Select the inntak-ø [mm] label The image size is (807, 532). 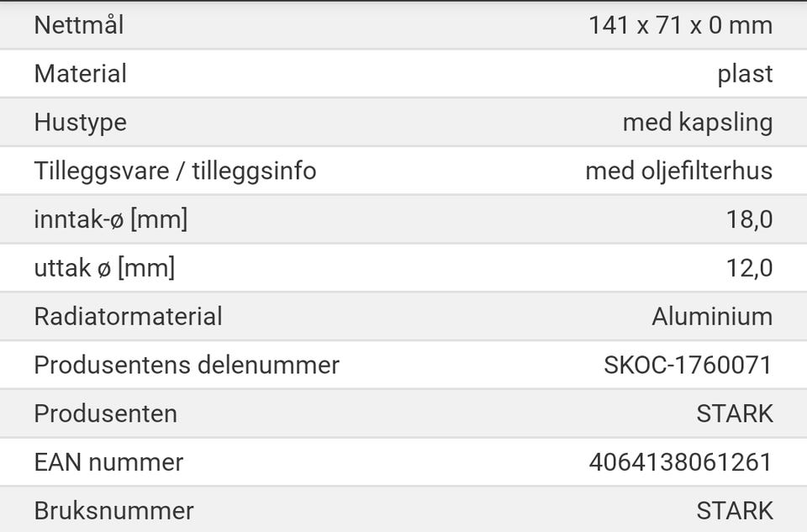tap(111, 219)
